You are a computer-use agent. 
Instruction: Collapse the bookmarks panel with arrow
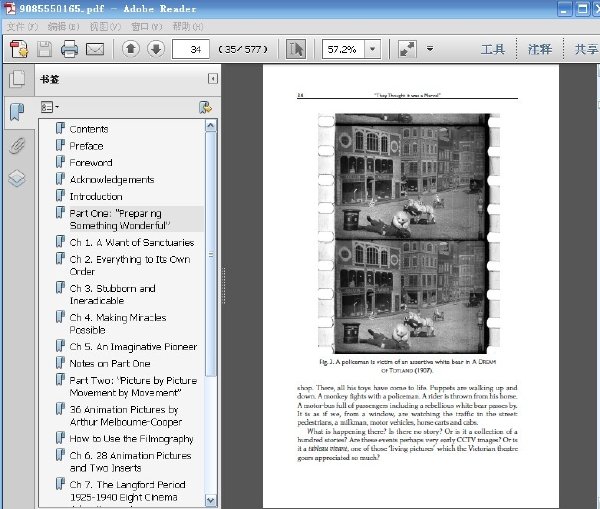click(213, 79)
